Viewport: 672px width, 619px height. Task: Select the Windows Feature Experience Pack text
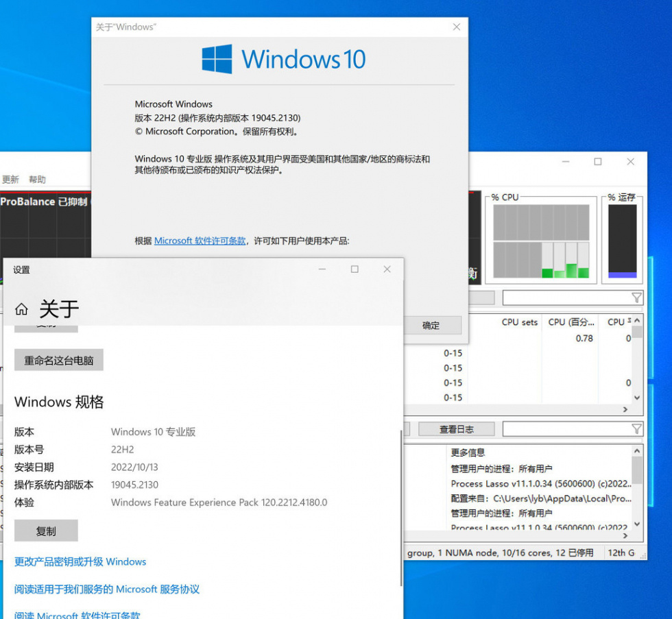(x=219, y=502)
